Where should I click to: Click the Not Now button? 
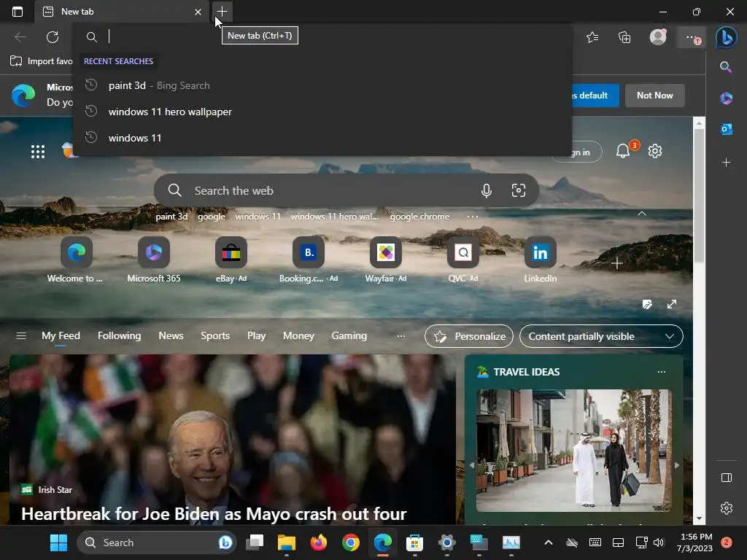(654, 96)
